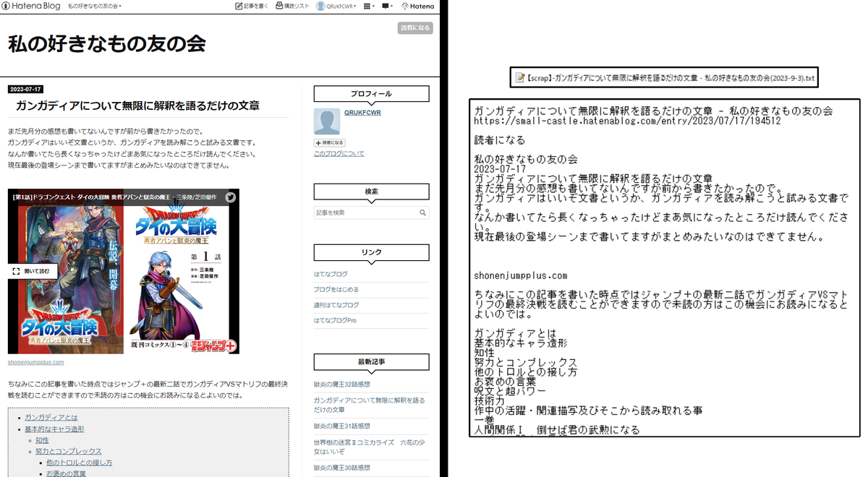868x477 pixels.
Task: Click the Hatena Blog logo in top bar
Action: click(31, 6)
